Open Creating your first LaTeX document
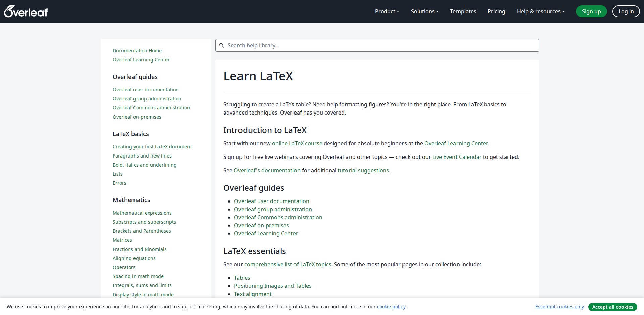The height and width of the screenshot is (315, 644). [152, 147]
